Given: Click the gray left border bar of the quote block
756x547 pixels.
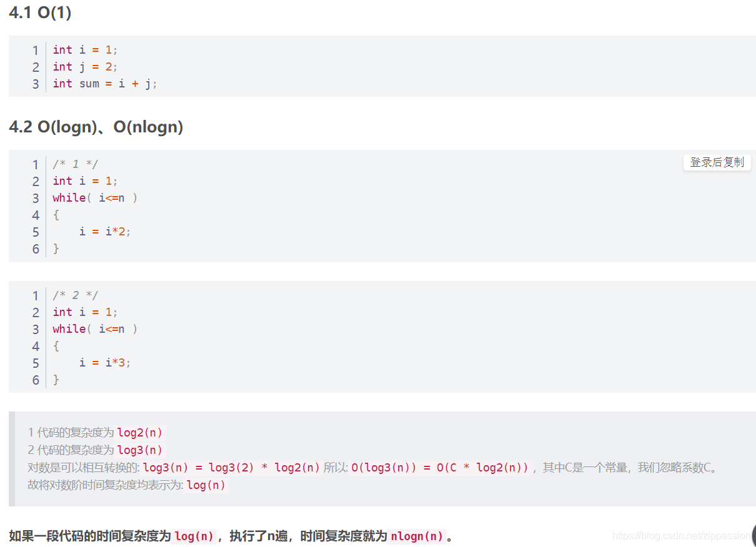Looking at the screenshot, I should pyautogui.click(x=11, y=459).
